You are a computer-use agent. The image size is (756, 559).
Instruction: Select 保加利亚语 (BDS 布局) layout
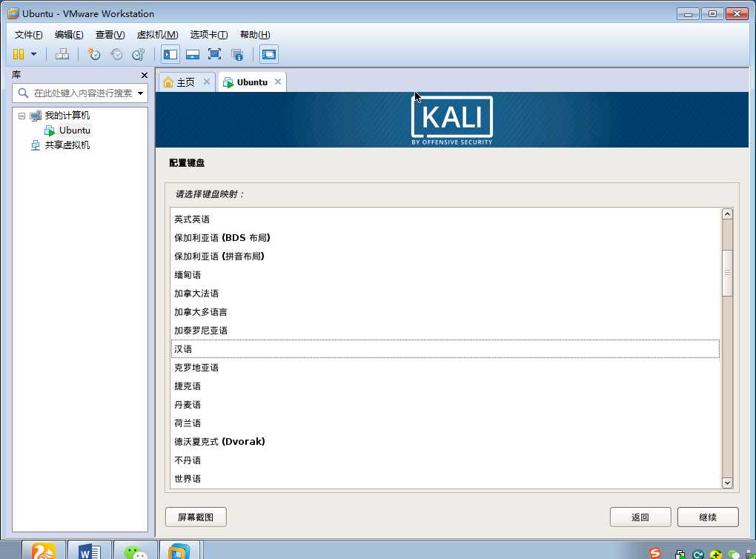(x=445, y=238)
